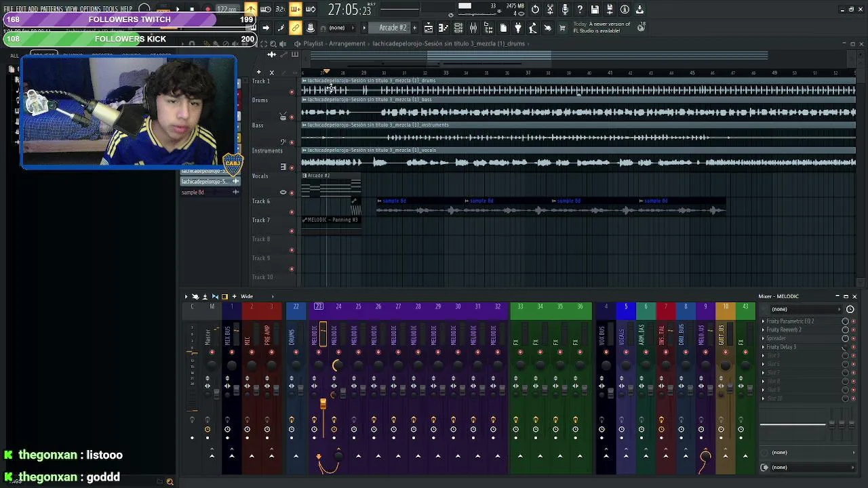
Task: Select mixer insert 22 DRUMS
Action: click(x=296, y=307)
